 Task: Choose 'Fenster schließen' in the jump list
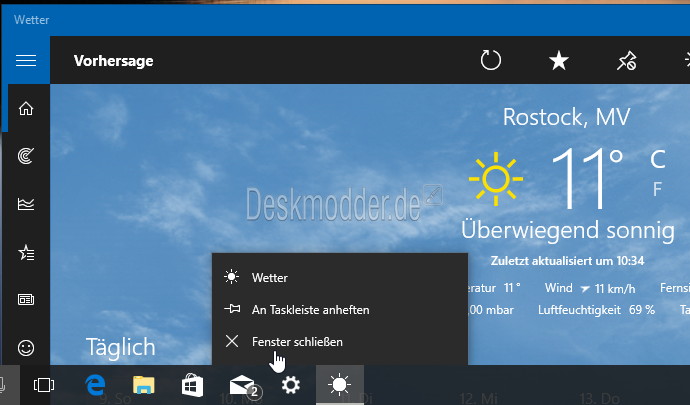[x=340, y=342]
